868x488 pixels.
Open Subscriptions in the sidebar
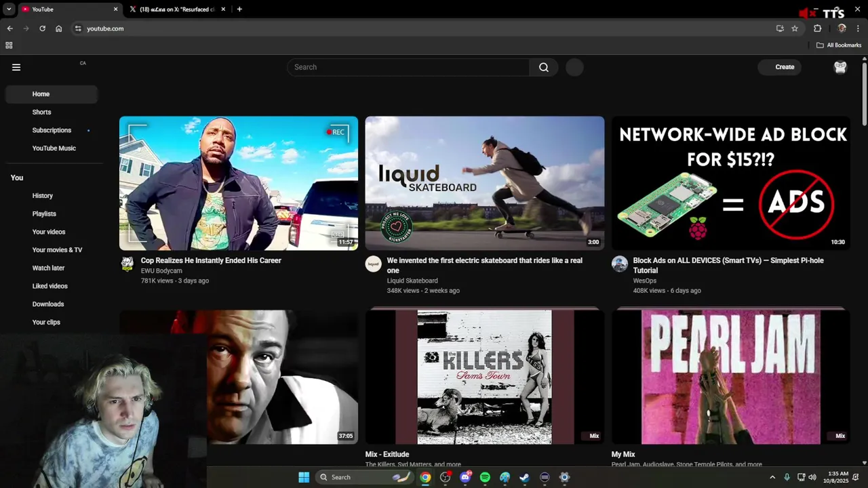(x=52, y=130)
